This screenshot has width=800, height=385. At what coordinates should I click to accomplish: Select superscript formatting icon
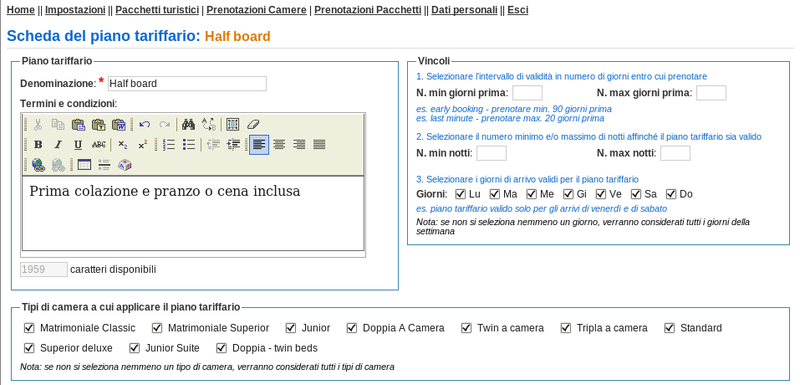point(142,145)
